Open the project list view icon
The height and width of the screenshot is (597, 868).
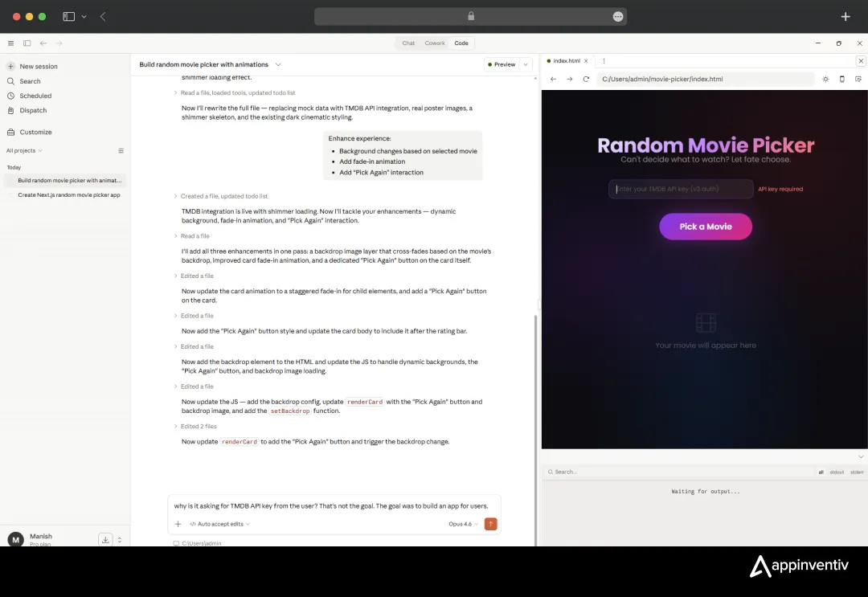click(121, 150)
